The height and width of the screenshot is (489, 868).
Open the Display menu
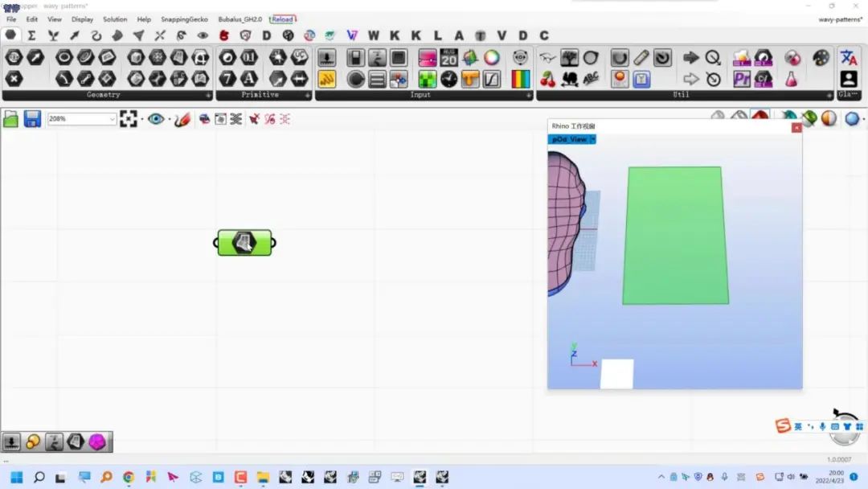pyautogui.click(x=83, y=19)
